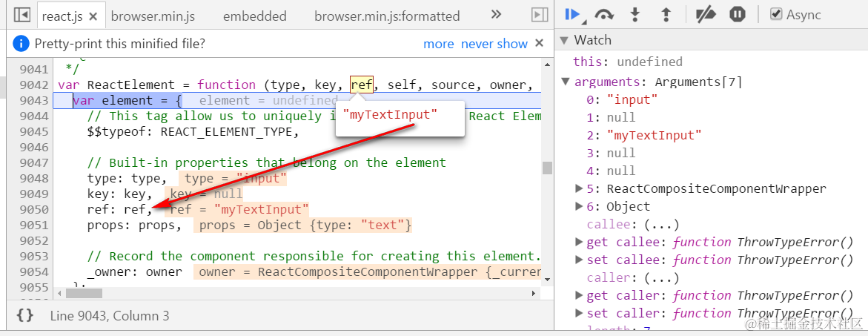868x336 pixels.
Task: Deactivate breakpoints
Action: tap(706, 14)
